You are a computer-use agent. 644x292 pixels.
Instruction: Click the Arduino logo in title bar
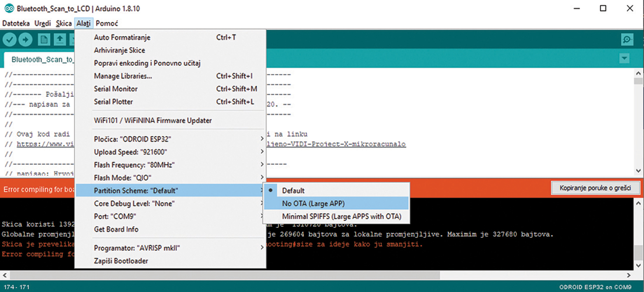pos(9,8)
